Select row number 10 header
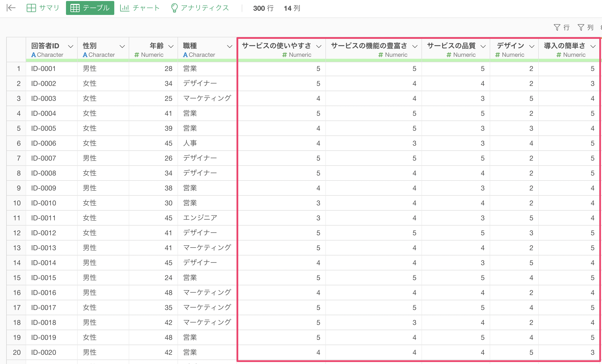602x364 pixels. pos(16,203)
